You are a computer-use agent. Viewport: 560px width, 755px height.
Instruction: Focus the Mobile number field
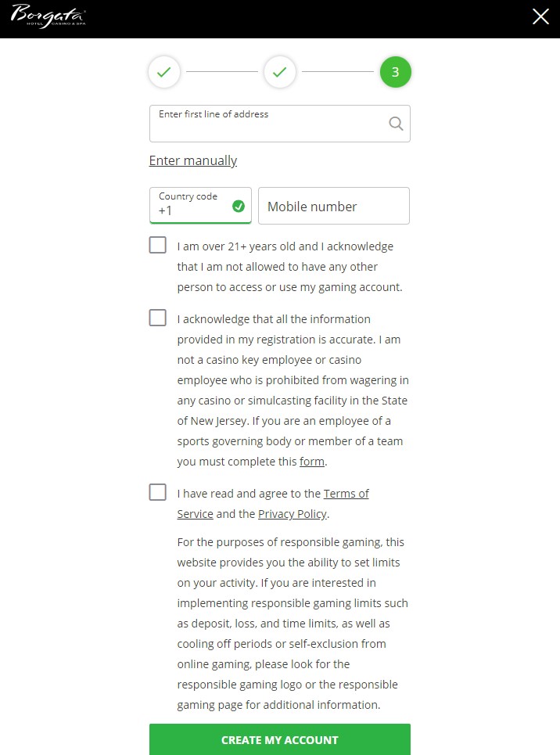334,206
